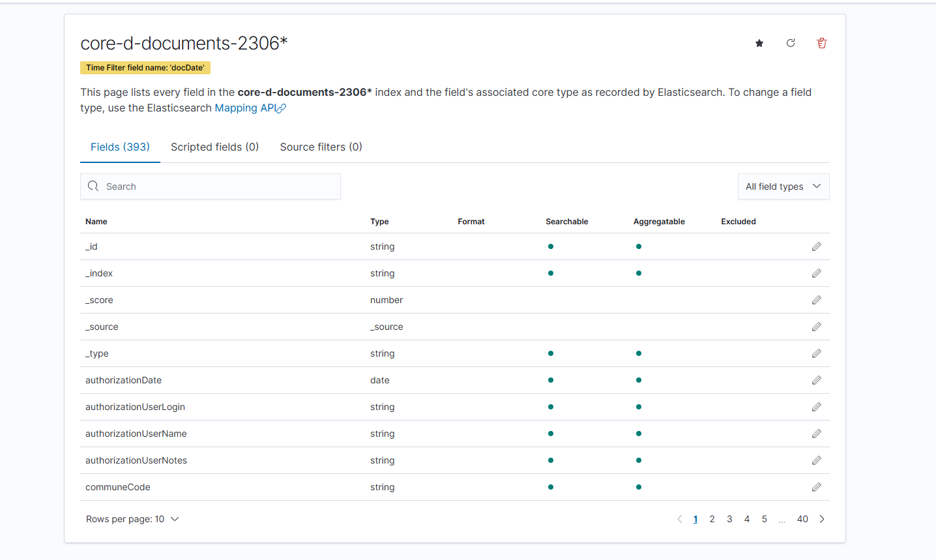Sort by Name column header
The image size is (936, 560).
96,222
